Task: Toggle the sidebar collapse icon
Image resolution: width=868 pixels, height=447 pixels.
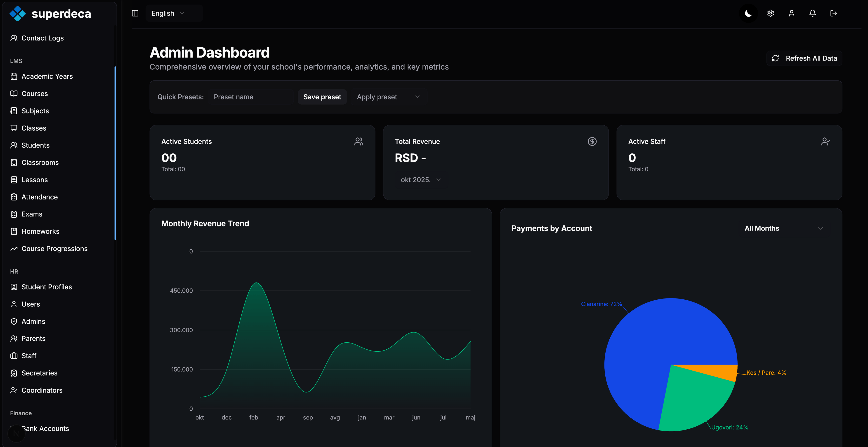Action: 135,13
